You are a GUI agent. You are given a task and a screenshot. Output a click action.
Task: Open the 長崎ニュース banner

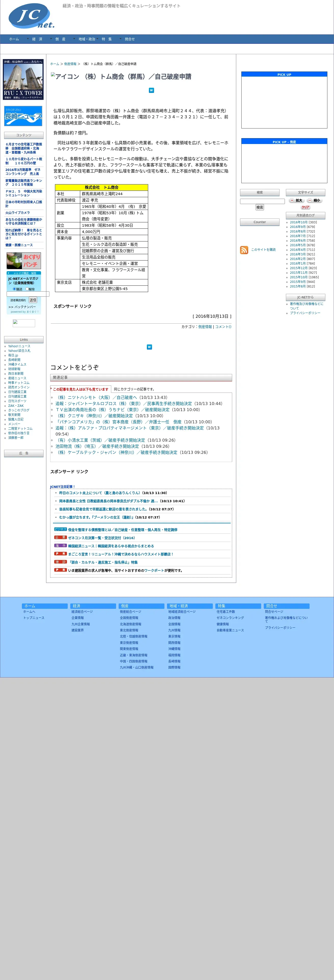[x=23, y=116]
